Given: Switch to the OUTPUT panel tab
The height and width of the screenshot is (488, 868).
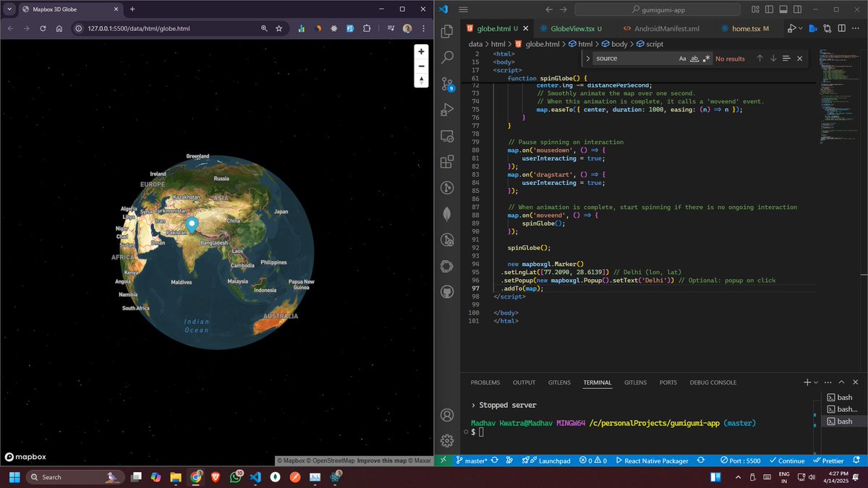Looking at the screenshot, I should 524,382.
